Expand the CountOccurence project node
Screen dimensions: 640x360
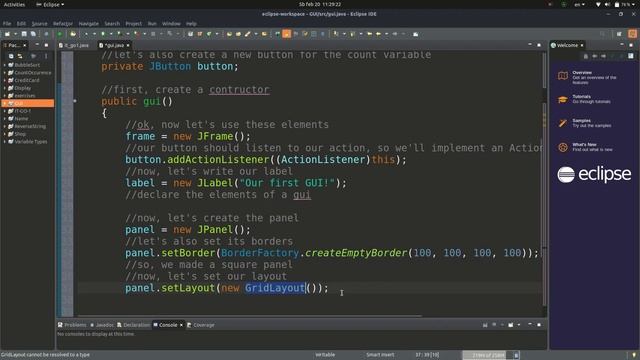4,73
